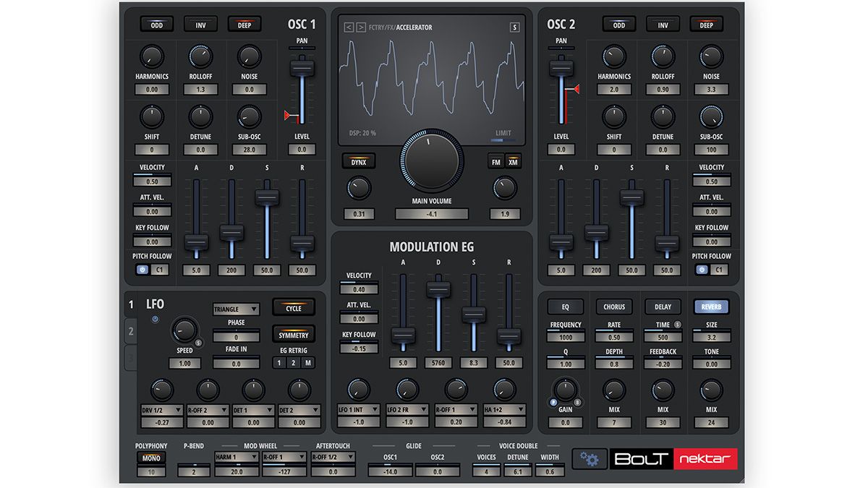
Task: Open the DET 1 destination dropdown
Action: click(253, 410)
